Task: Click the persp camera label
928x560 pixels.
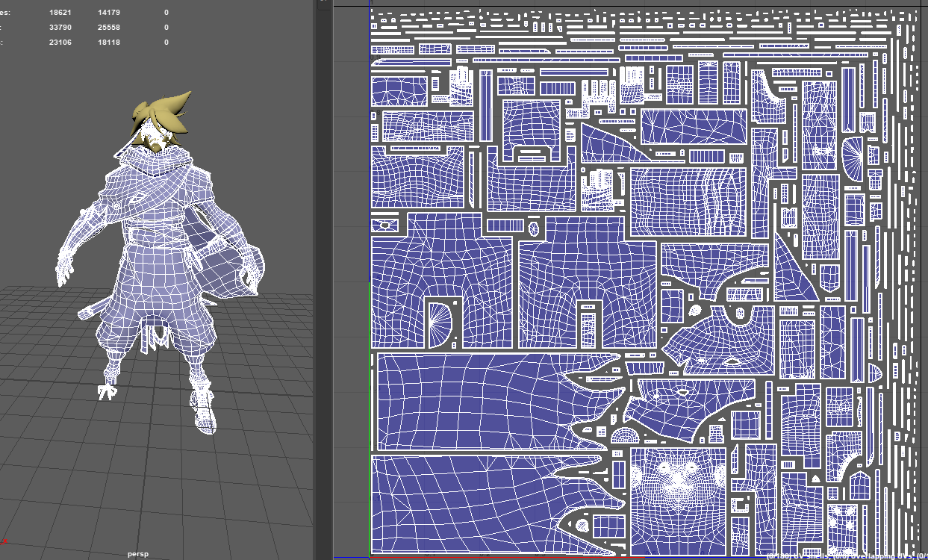Action: click(x=137, y=555)
